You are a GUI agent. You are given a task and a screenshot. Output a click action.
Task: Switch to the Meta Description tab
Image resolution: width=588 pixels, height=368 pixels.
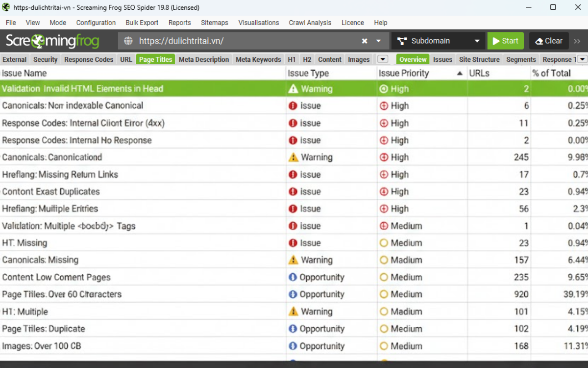[204, 59]
